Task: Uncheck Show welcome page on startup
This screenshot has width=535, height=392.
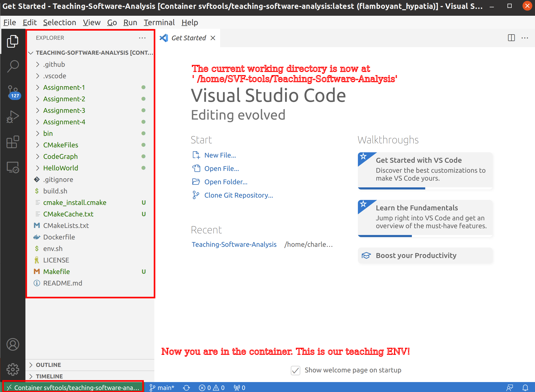Action: pyautogui.click(x=296, y=370)
